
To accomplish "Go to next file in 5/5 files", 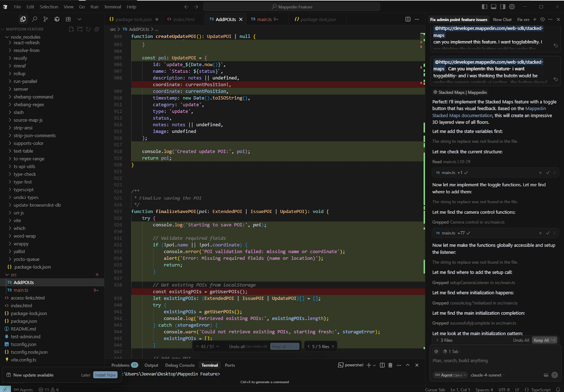I will coord(333,347).
